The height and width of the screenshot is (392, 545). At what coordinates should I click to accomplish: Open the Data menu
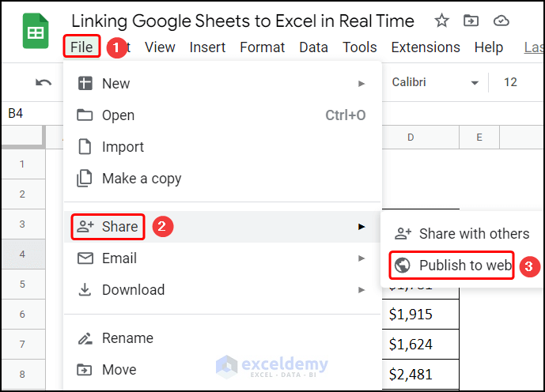point(313,47)
